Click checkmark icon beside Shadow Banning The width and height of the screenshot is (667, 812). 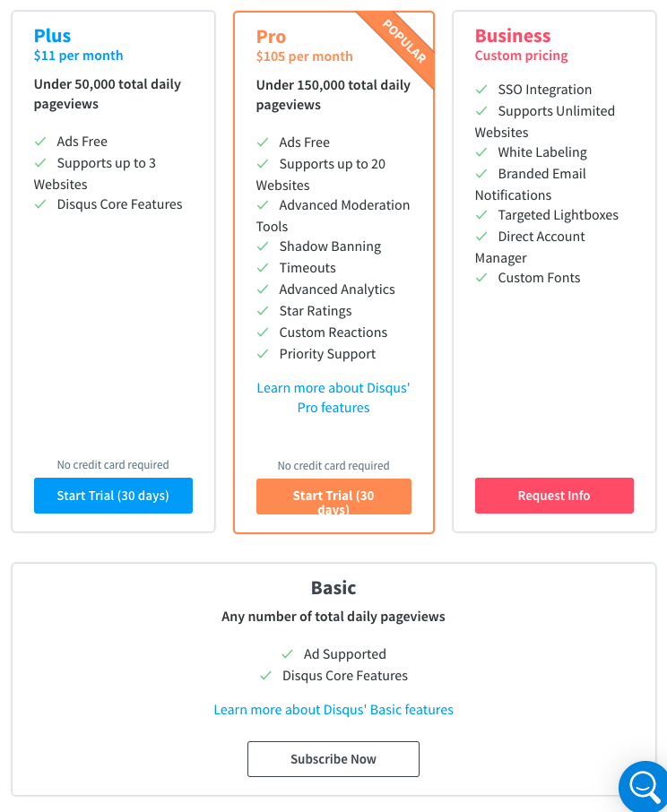click(x=263, y=246)
